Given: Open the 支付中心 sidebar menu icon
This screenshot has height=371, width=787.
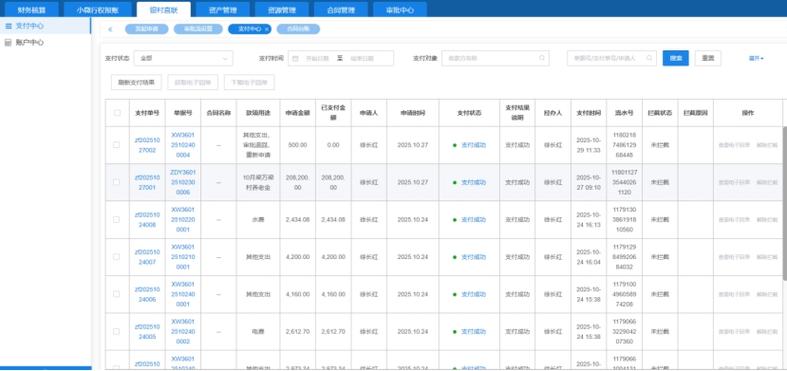Looking at the screenshot, I should [x=8, y=26].
